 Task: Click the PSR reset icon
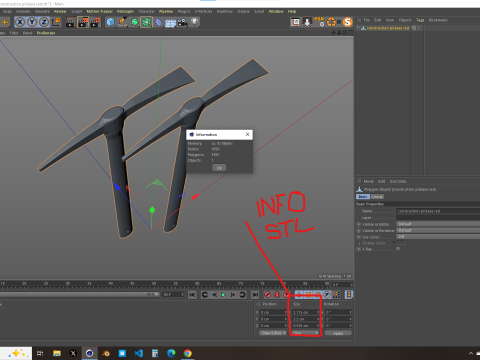[x=319, y=22]
